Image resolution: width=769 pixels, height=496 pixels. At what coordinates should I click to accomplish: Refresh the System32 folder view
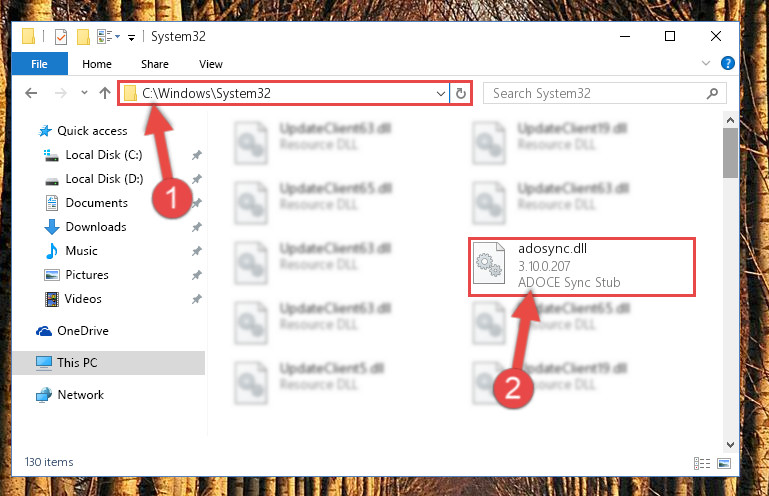coord(461,93)
